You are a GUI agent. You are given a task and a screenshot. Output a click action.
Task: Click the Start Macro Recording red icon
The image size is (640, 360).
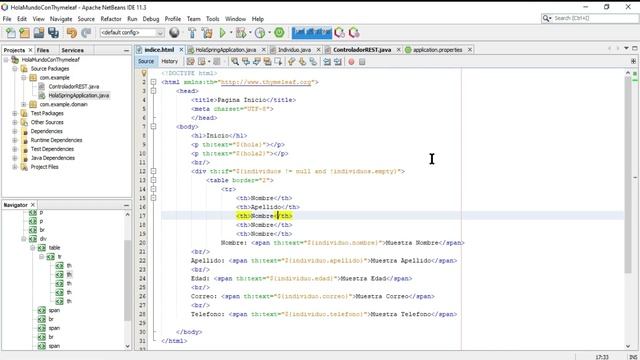tap(351, 62)
